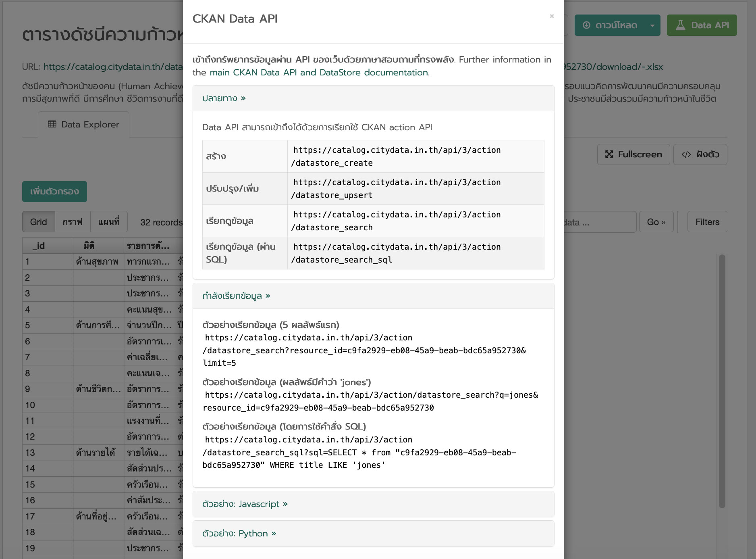The image size is (756, 559).
Task: Click the รายการตั... column header
Action: point(149,246)
